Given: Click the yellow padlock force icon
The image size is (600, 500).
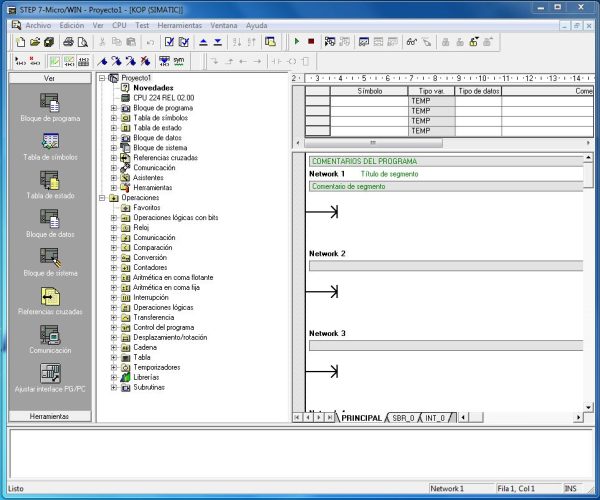Looking at the screenshot, I should [x=474, y=42].
